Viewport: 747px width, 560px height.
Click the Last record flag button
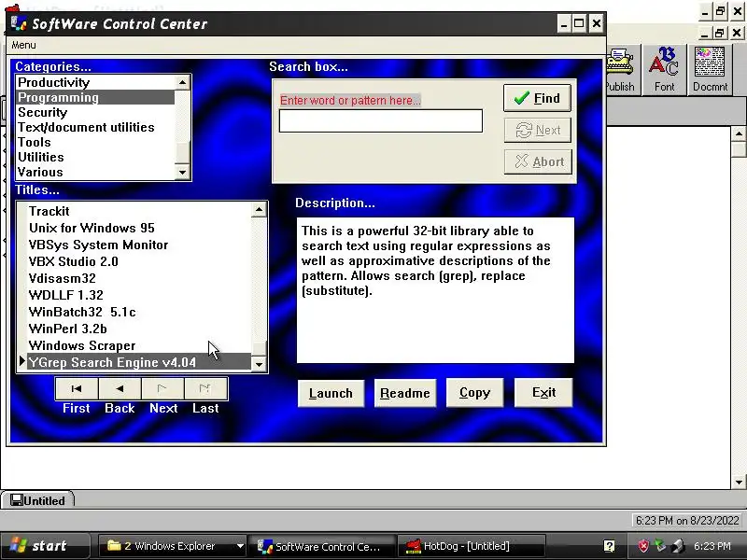tap(205, 388)
